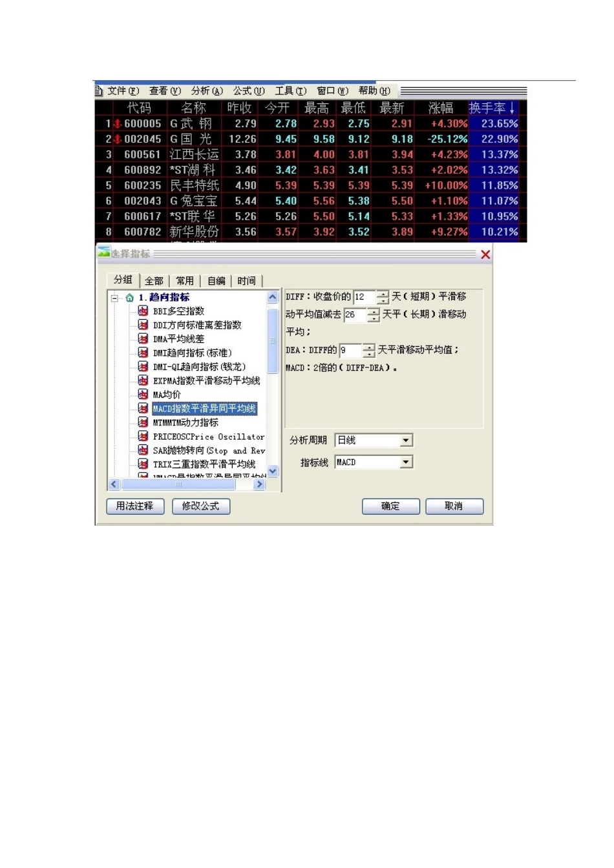Click the 修改公式 button

point(201,506)
